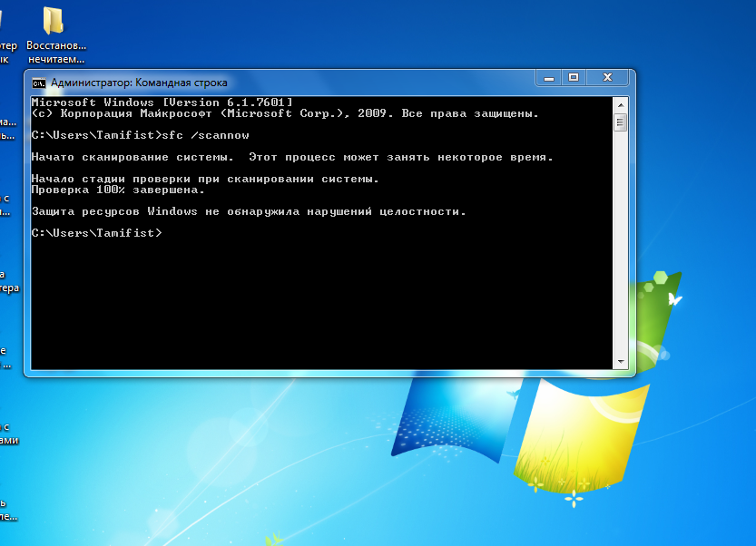The height and width of the screenshot is (546, 756).
Task: Click the line 'Защита ресурсов Windows не обнаружила'
Action: (249, 211)
